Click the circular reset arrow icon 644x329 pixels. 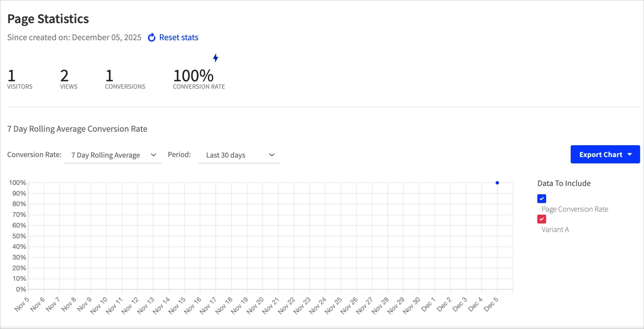tap(152, 38)
